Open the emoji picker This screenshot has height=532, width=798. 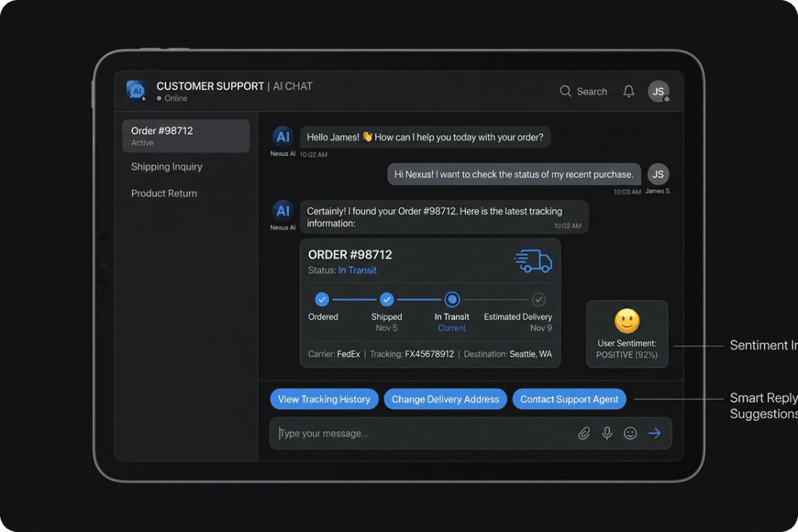(x=630, y=433)
